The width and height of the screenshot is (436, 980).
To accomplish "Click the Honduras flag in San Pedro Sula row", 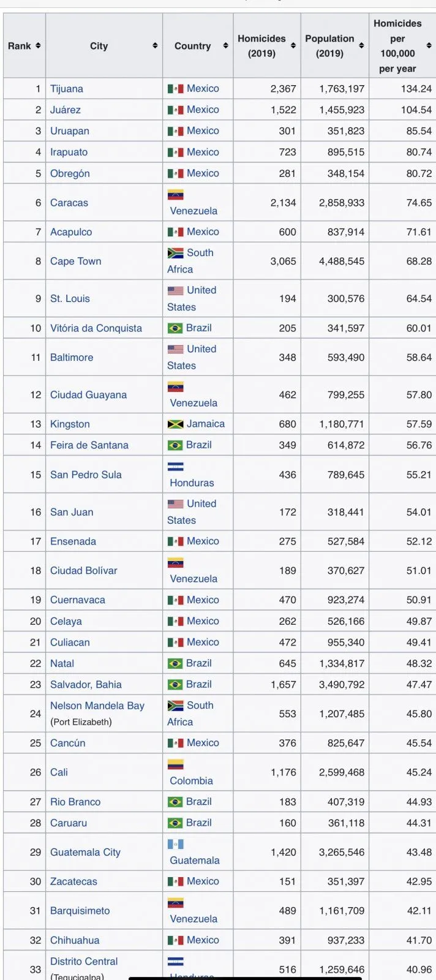I will click(x=175, y=467).
